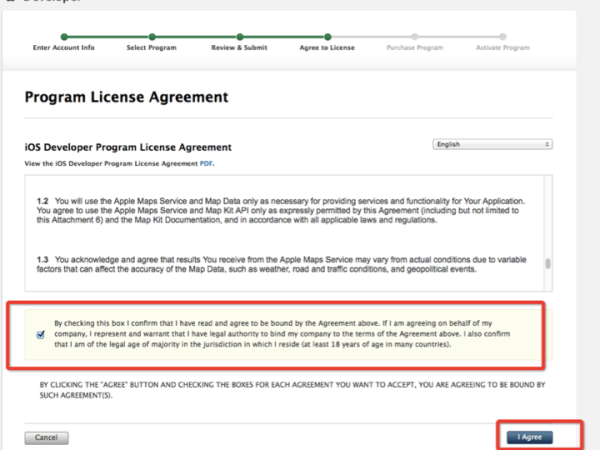
Task: Click the Agree to License progress dot
Action: (328, 37)
